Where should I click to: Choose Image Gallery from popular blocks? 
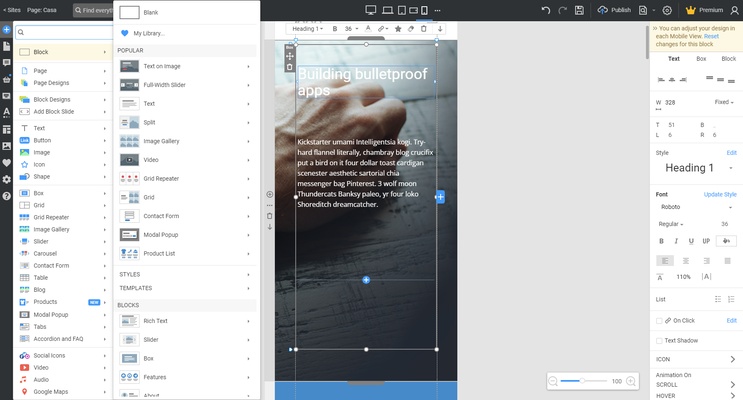(x=186, y=141)
